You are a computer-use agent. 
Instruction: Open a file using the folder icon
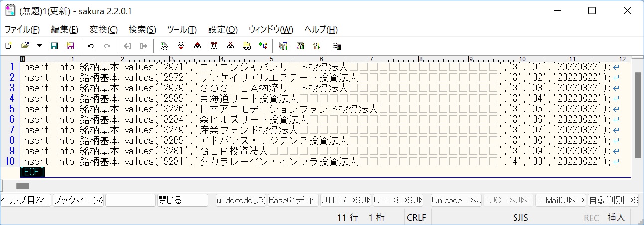25,46
